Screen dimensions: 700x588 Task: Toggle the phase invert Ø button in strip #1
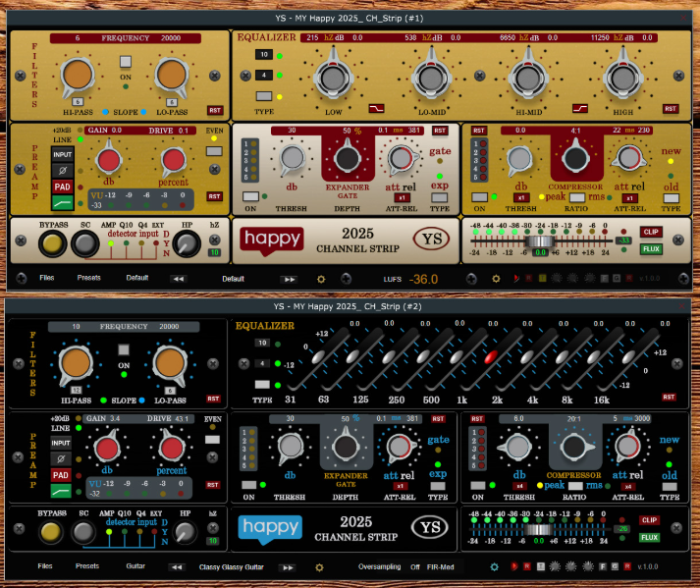(63, 171)
